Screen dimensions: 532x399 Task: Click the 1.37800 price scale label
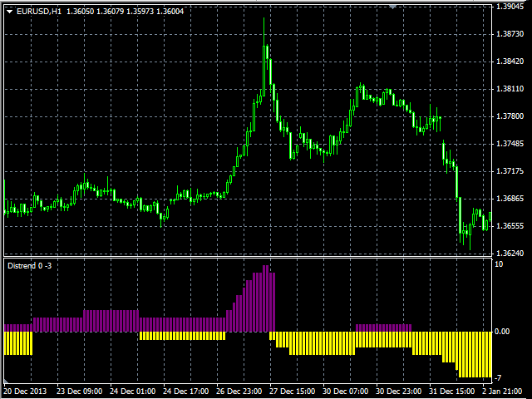510,116
